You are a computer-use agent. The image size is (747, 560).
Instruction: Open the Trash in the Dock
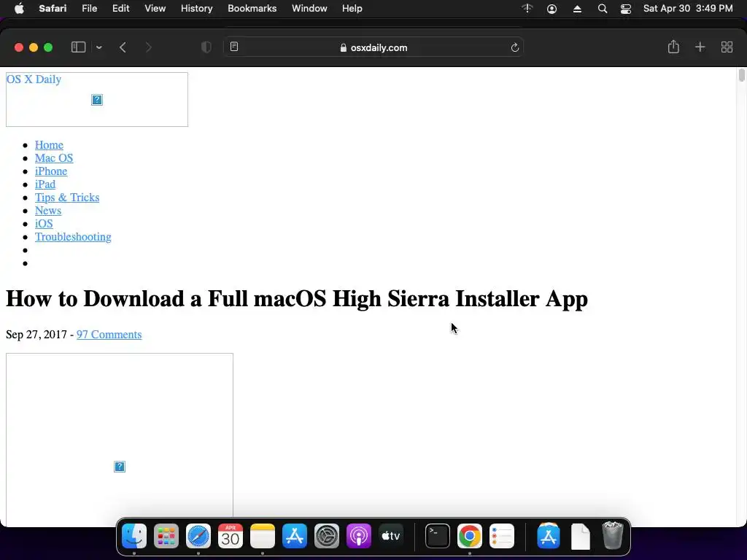[x=613, y=536]
